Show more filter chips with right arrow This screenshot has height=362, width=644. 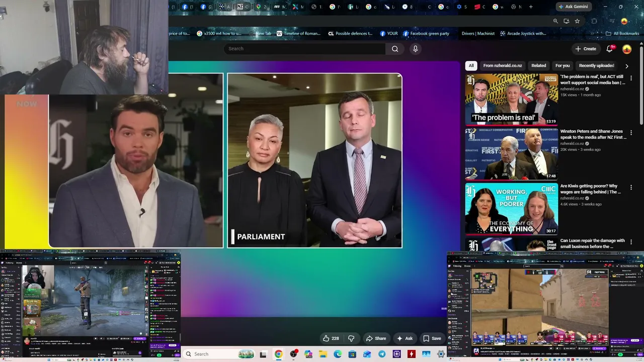coord(626,66)
